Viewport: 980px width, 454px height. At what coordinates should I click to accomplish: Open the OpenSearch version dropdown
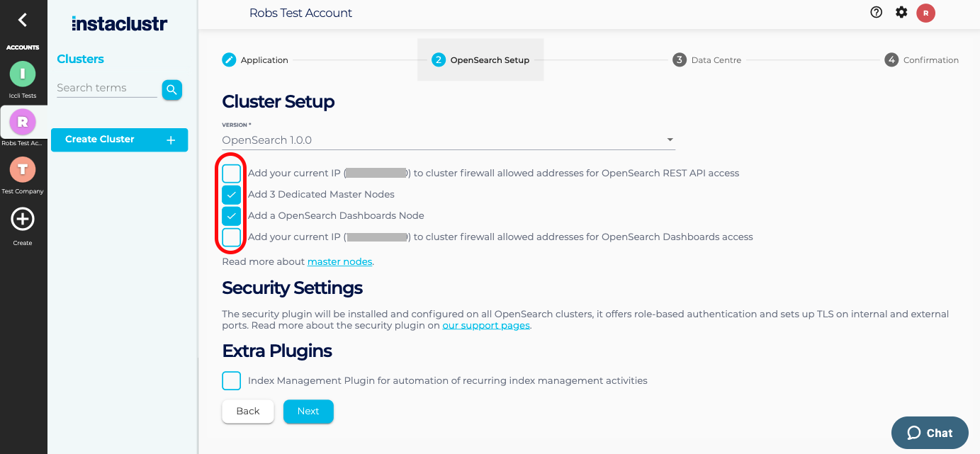[449, 140]
